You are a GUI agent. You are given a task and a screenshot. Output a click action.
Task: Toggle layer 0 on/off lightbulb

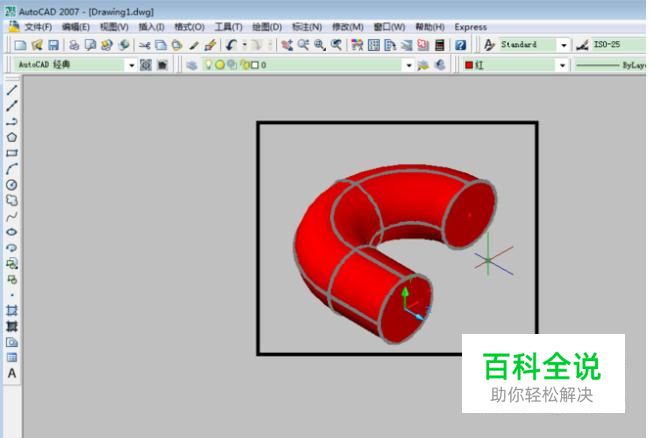[209, 65]
